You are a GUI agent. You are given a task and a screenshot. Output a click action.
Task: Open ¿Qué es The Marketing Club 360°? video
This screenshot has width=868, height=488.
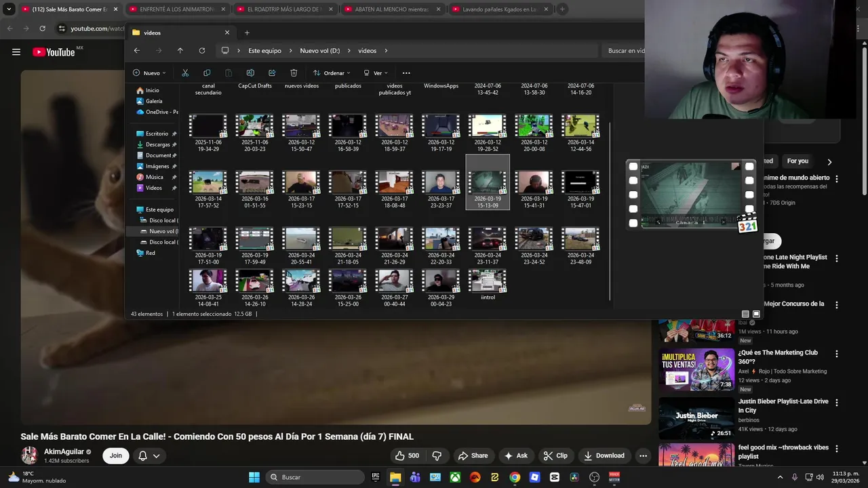pos(778,357)
